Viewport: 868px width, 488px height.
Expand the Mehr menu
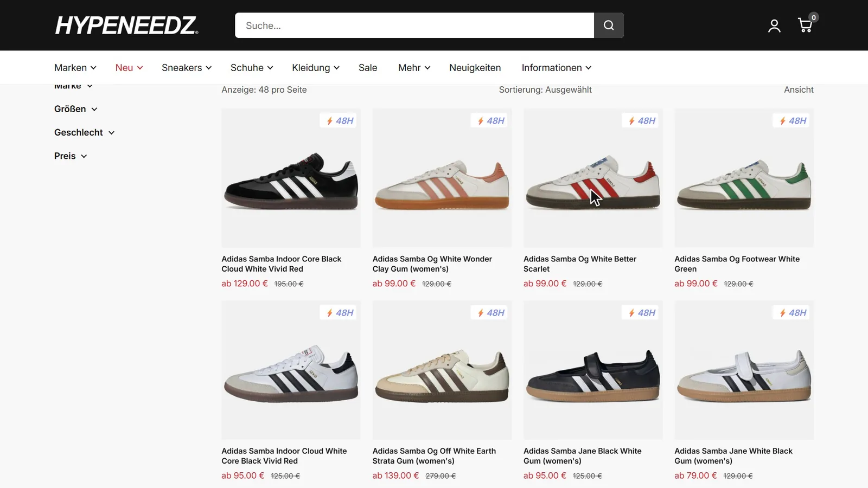414,68
